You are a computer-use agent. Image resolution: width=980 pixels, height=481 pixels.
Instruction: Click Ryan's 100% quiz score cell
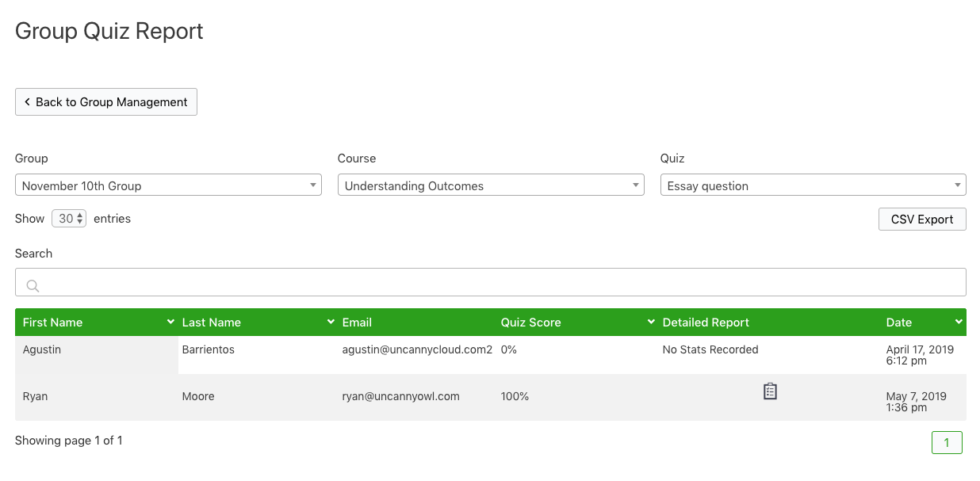(515, 396)
